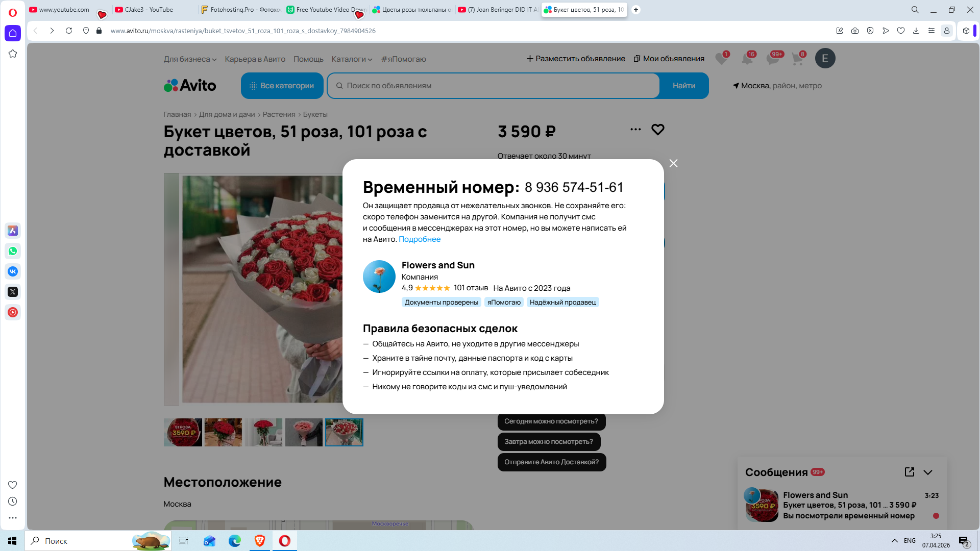Open Avito messages chat icon

click(x=773, y=59)
